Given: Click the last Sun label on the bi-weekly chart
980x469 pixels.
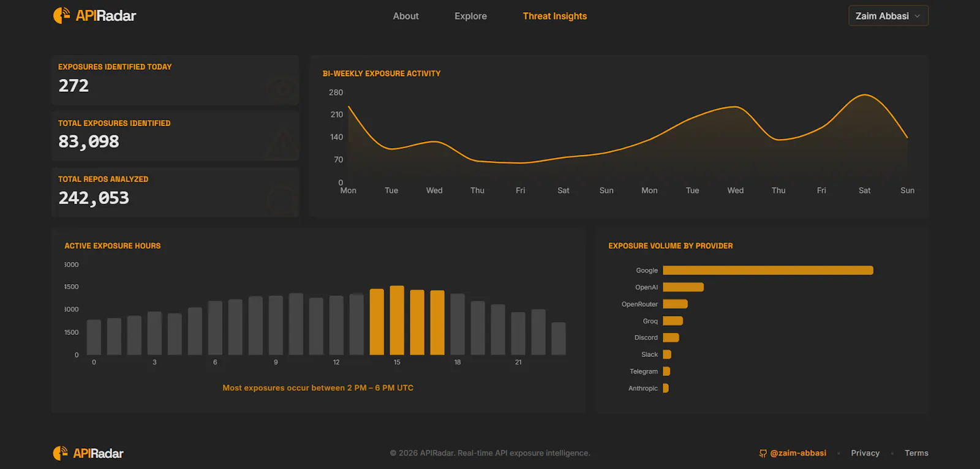Looking at the screenshot, I should click(x=907, y=190).
